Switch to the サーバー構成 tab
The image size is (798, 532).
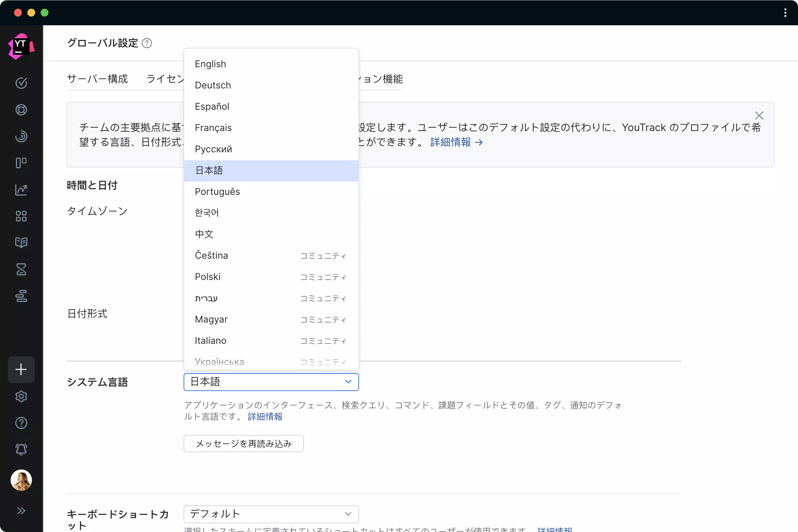click(x=97, y=79)
